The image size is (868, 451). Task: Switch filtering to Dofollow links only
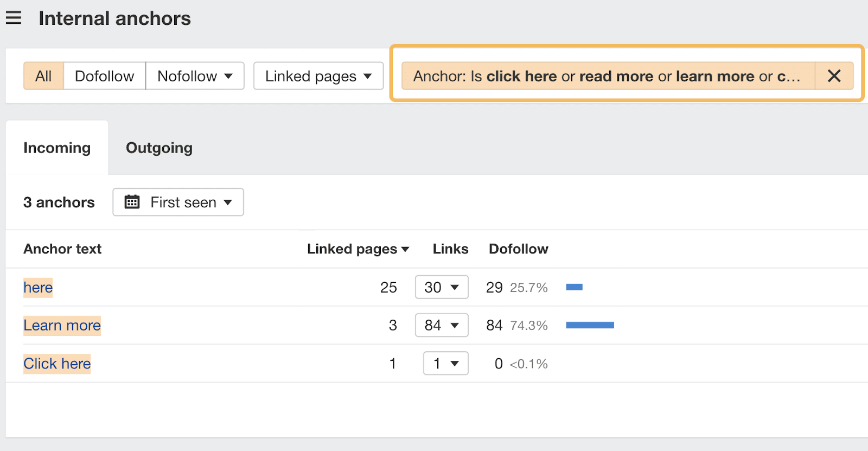[104, 76]
